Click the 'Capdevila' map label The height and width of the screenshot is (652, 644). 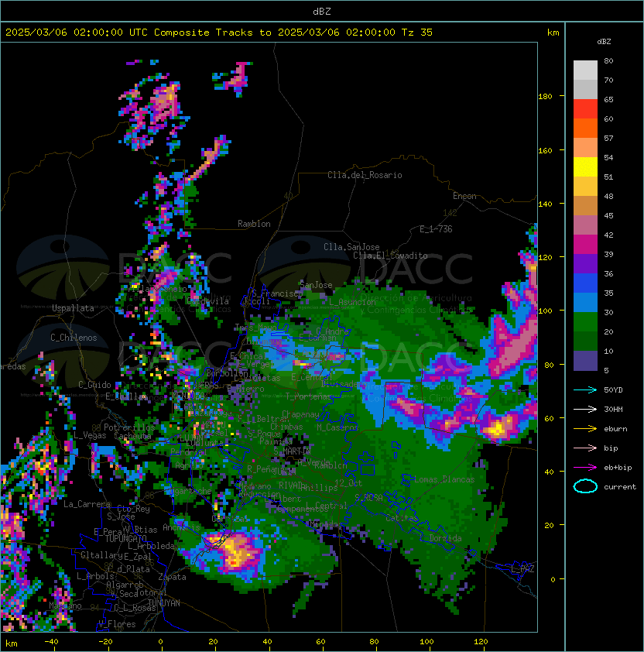coord(207,300)
